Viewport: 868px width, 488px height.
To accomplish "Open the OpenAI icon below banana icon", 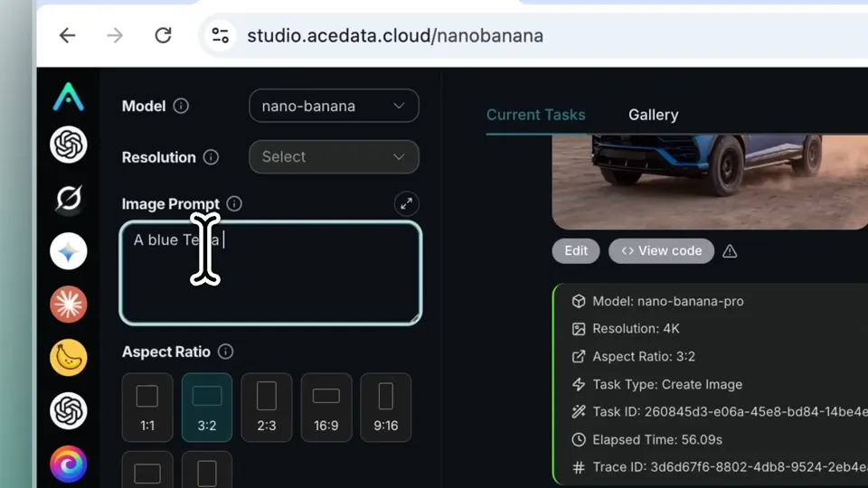I will pyautogui.click(x=69, y=410).
